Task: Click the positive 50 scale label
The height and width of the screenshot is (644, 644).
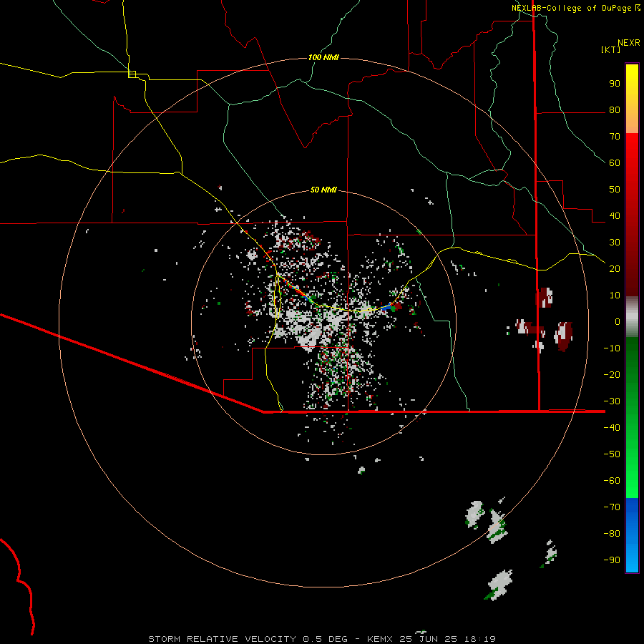Action: pos(615,190)
